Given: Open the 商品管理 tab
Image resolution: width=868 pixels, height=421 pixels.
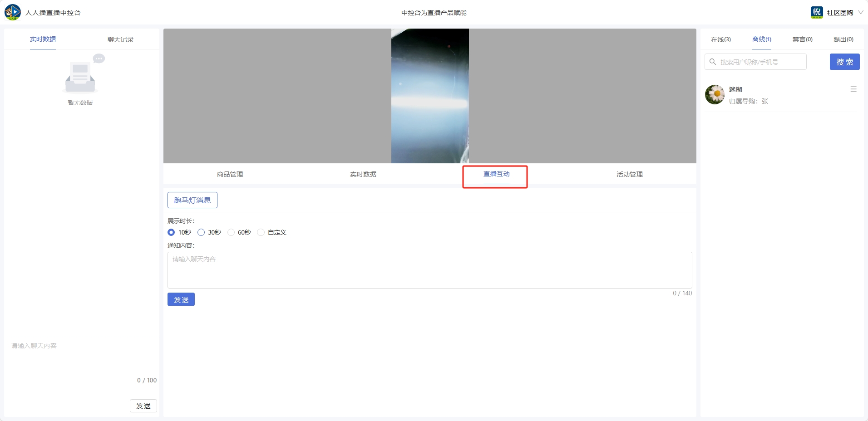Looking at the screenshot, I should point(230,174).
